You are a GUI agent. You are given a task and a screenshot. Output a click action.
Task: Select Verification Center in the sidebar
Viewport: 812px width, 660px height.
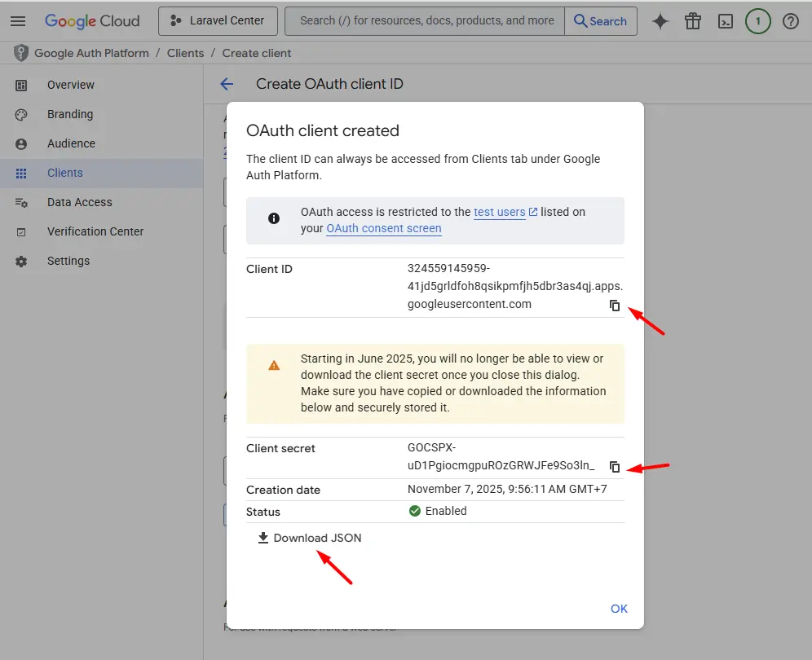[x=95, y=231]
